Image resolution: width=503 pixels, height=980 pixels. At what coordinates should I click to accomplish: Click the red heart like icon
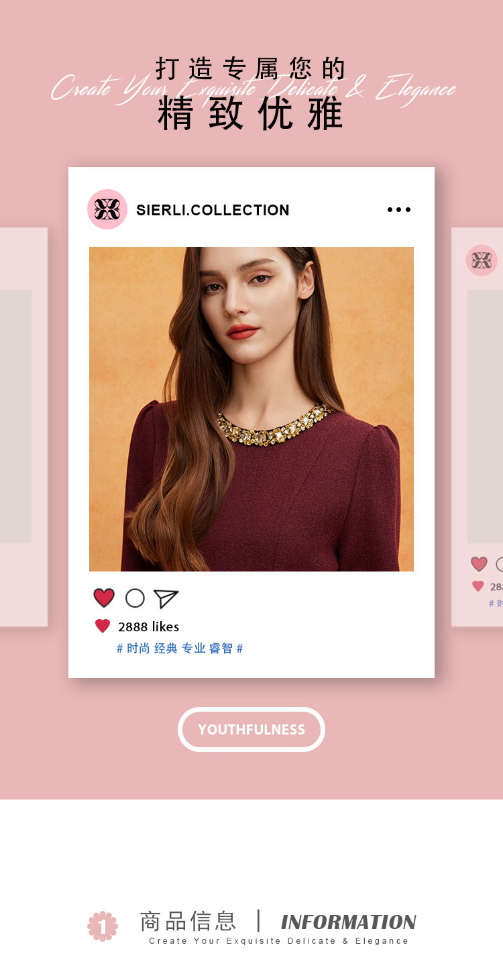tap(104, 598)
